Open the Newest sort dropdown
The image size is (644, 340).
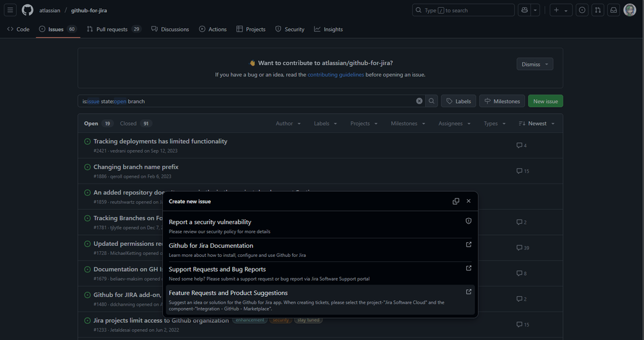[537, 124]
